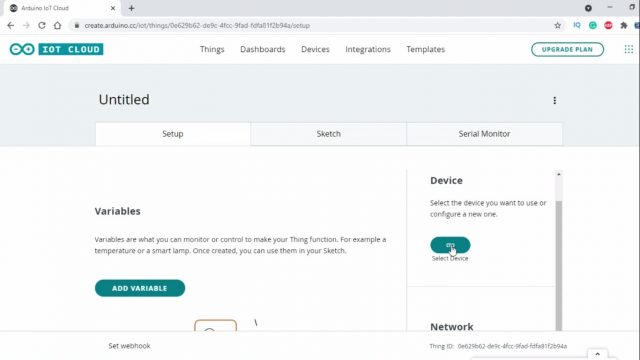Go forward with the browser forward arrow
Viewport: 640px width, 360px height.
coord(26,25)
